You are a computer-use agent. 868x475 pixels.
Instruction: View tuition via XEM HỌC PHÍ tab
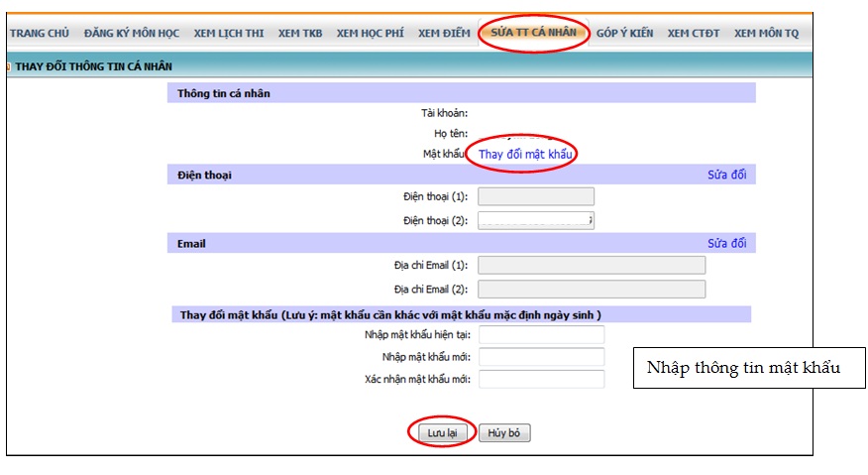(x=370, y=33)
